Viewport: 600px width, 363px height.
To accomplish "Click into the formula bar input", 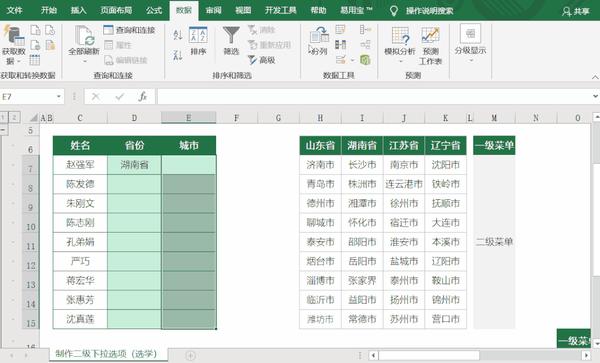I will tap(374, 97).
